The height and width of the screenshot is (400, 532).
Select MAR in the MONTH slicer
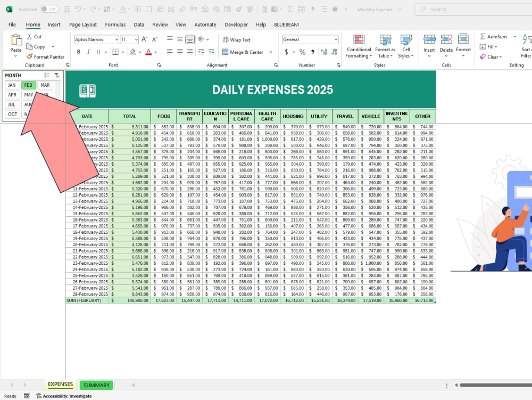pyautogui.click(x=44, y=85)
